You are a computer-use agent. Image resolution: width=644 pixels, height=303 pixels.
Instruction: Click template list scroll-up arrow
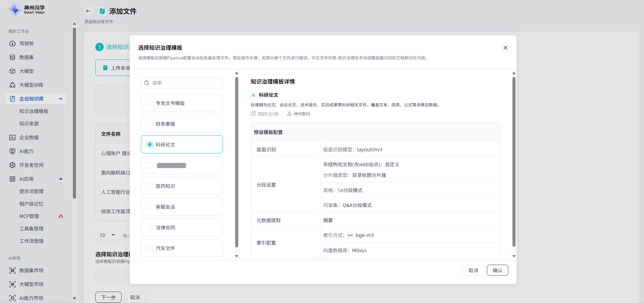237,73
